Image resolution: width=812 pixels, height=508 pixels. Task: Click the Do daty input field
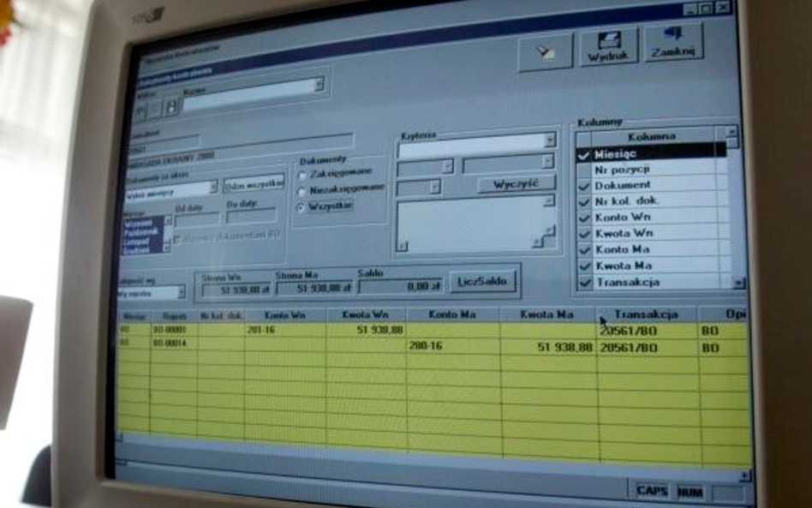(x=251, y=216)
